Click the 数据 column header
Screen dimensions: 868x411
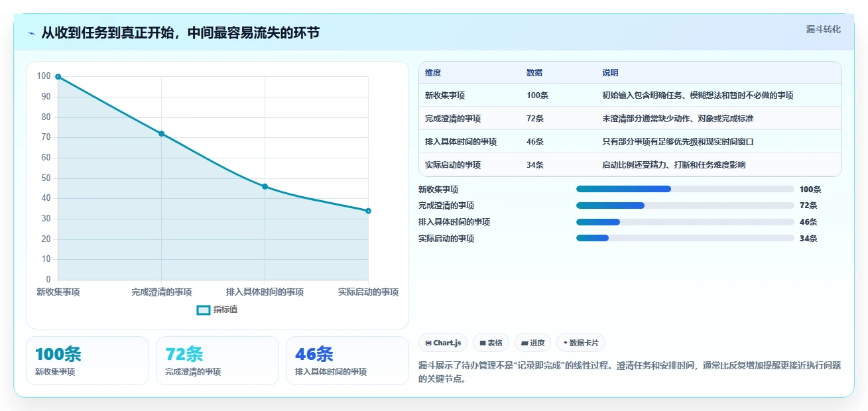(534, 73)
